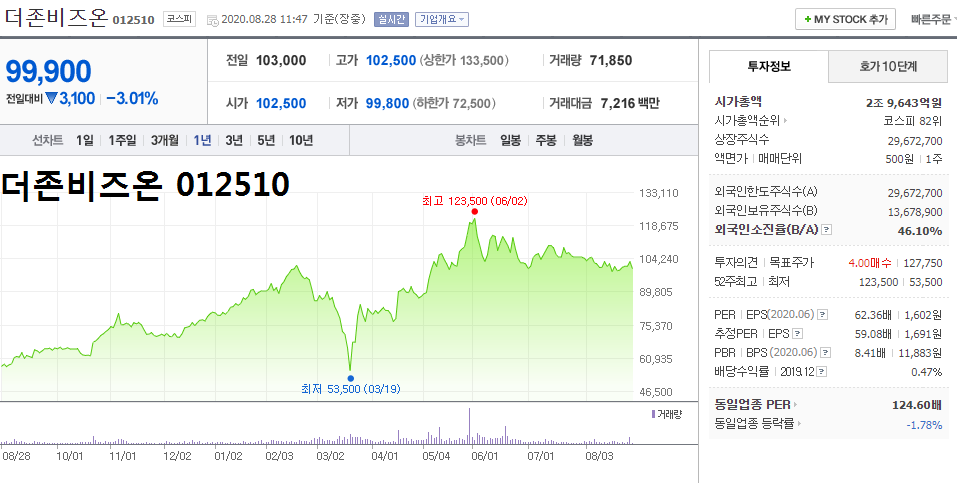Click the 저가 value 99,800
Image resolution: width=957 pixels, height=483 pixels.
387,103
